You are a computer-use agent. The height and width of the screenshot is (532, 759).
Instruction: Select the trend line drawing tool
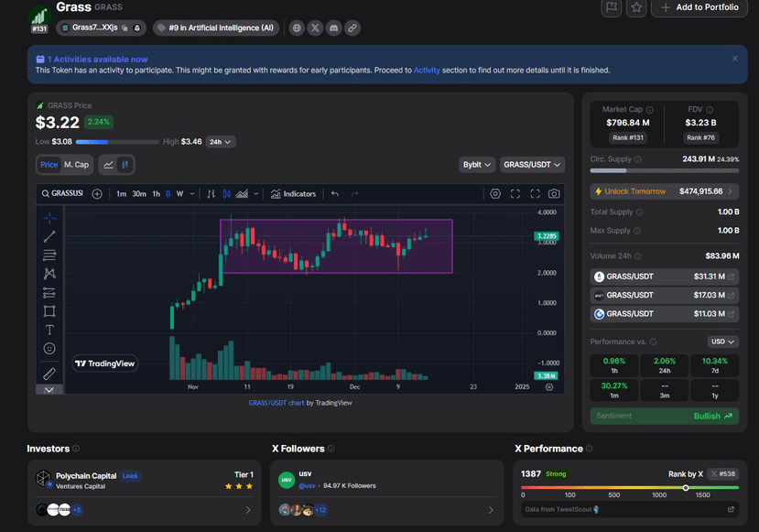click(49, 236)
